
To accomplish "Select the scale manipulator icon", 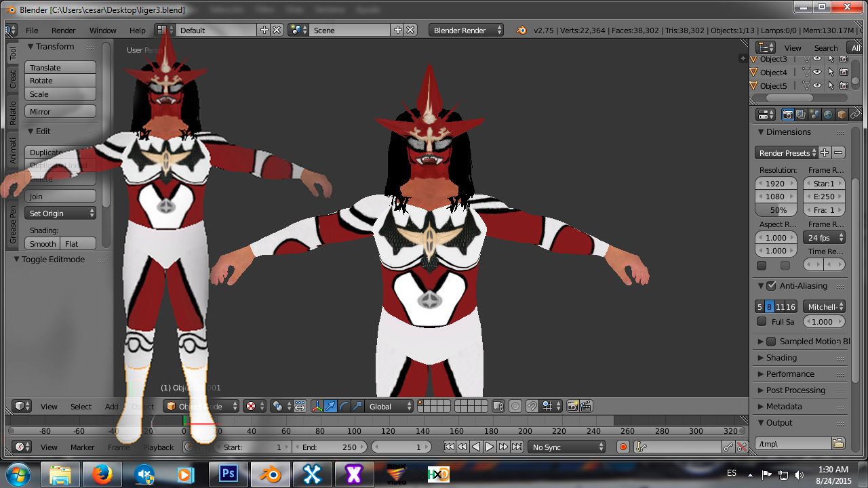I will [x=357, y=406].
